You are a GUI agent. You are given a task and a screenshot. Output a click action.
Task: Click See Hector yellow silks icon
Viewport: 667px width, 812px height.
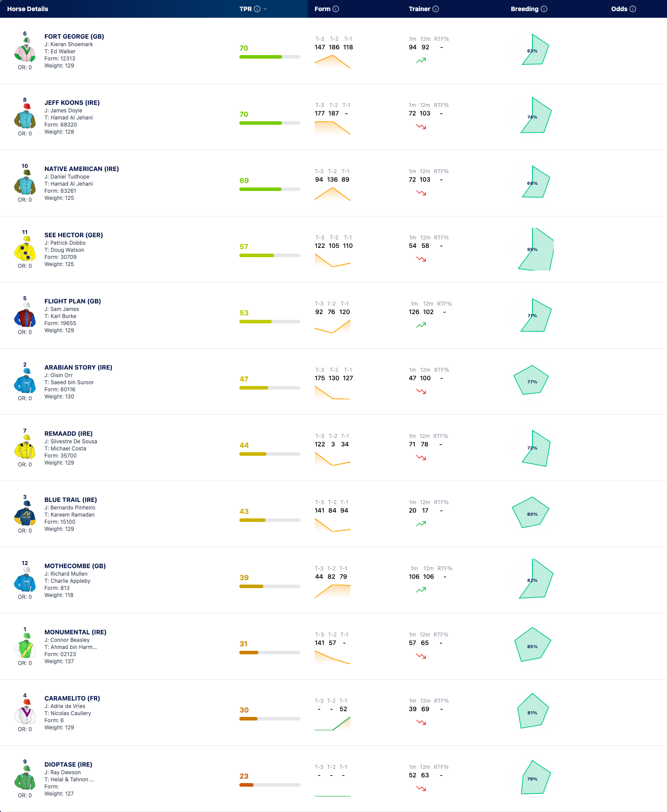[x=25, y=249]
